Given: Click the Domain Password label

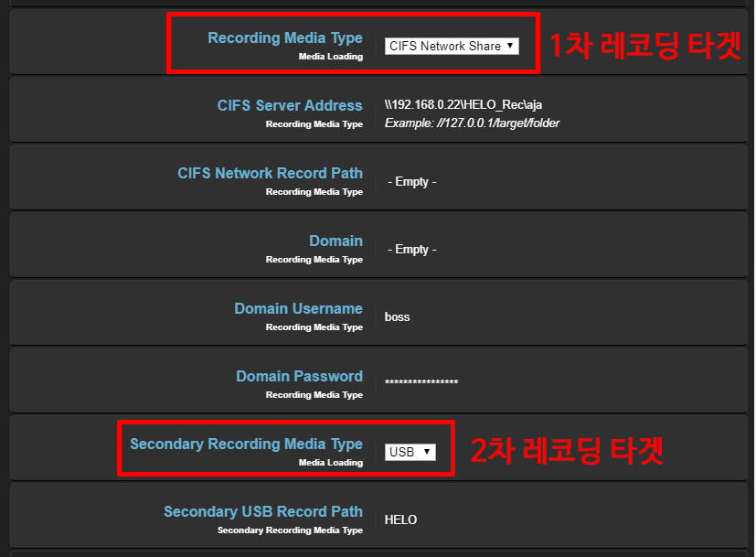Looking at the screenshot, I should 299,377.
